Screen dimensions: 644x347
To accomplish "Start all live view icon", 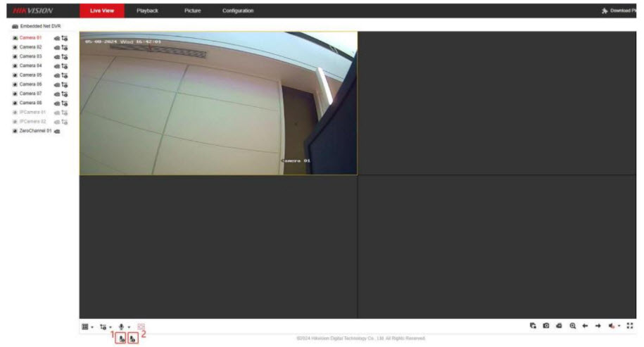I will (x=533, y=326).
